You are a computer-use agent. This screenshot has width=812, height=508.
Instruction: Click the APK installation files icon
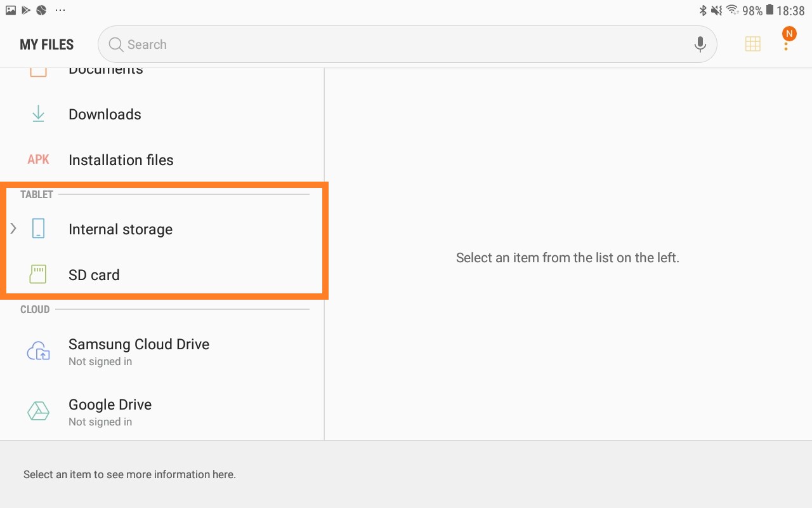point(38,160)
